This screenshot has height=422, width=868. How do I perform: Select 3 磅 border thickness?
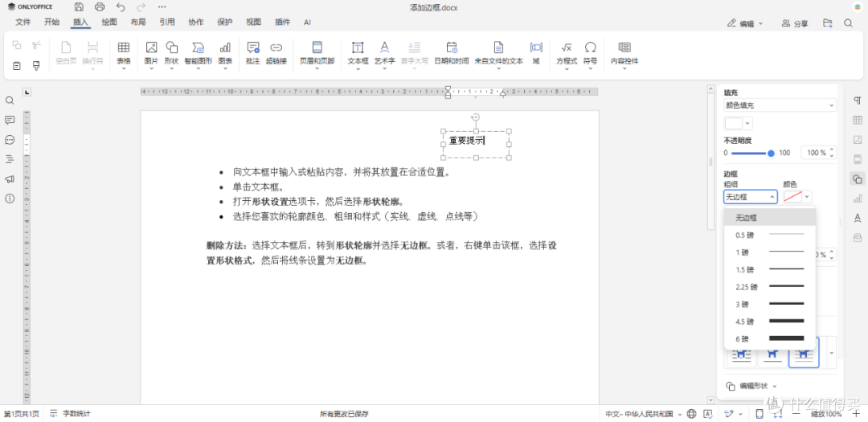[769, 304]
